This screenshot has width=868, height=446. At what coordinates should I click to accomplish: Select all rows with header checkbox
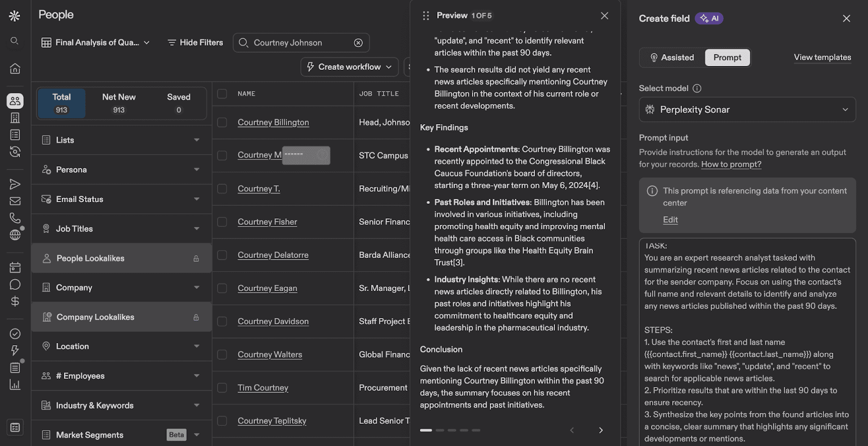(222, 94)
